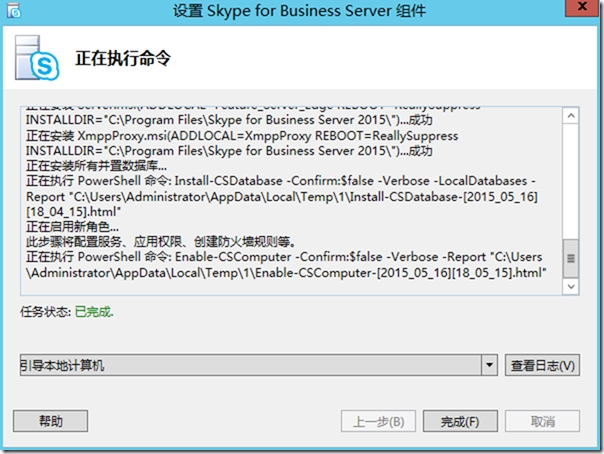
Task: Click the 任务状态 label
Action: 45,312
